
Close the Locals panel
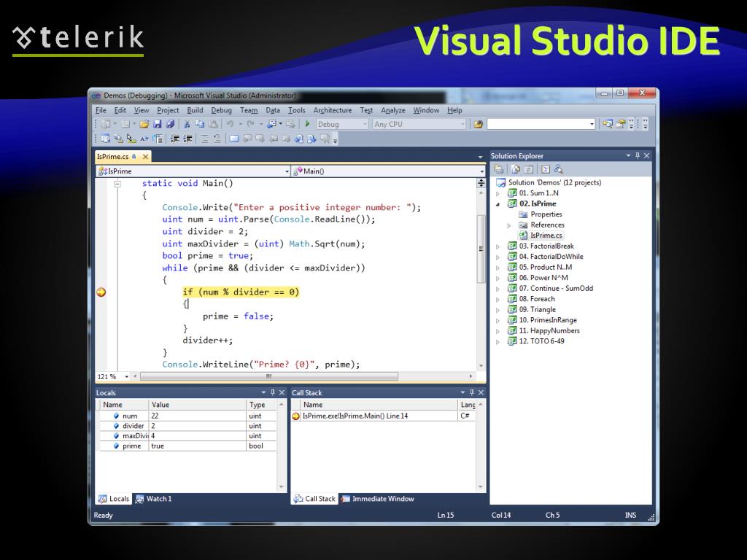click(282, 392)
